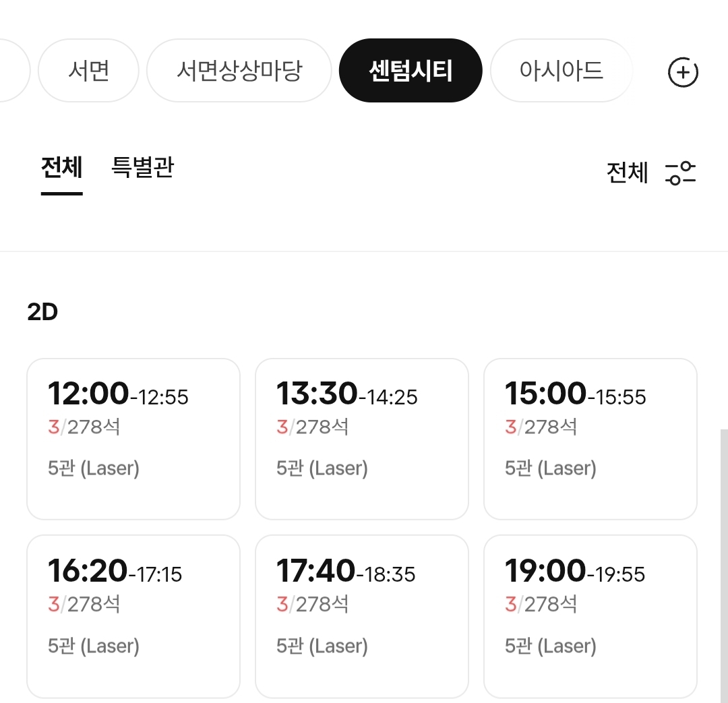Click the partially hidden leftmost theater chip
This screenshot has width=728, height=703.
click(14, 71)
